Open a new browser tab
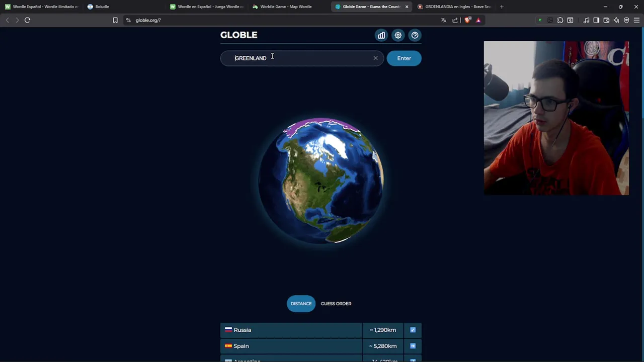 point(501,7)
